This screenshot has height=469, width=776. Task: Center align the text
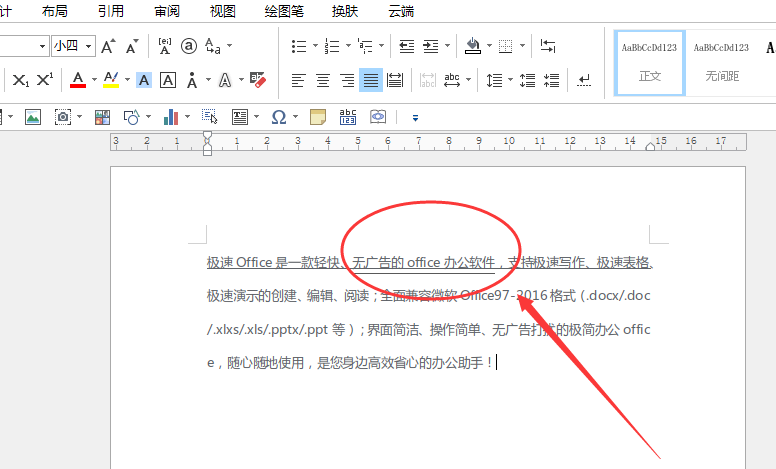click(323, 80)
